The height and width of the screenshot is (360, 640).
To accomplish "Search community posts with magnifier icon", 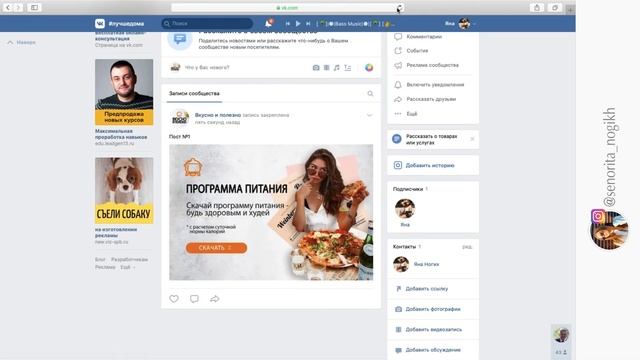I will pos(370,93).
